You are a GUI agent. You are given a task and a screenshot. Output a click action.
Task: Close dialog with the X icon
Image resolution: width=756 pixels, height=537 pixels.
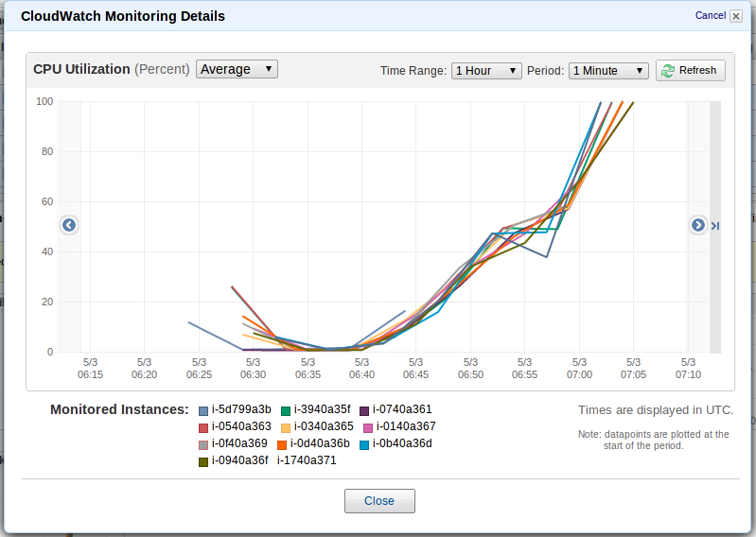tap(736, 16)
